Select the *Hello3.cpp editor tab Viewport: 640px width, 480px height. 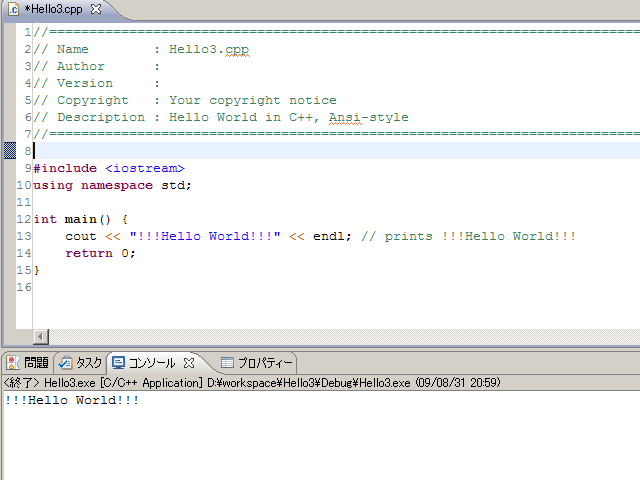tap(55, 9)
